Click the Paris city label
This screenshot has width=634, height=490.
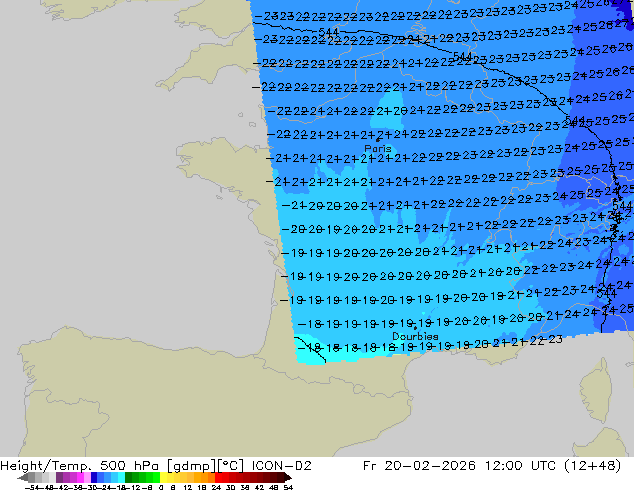(x=378, y=148)
